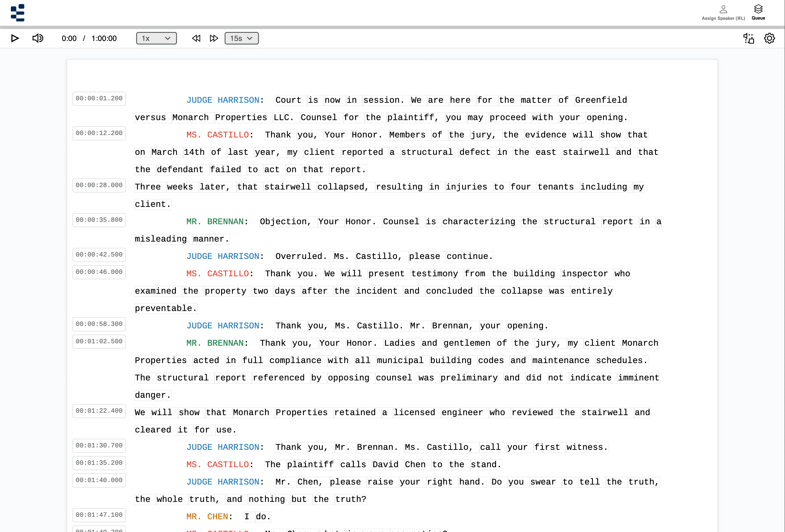Select timestamp 00:01:47.100
Screen dimensions: 785x532
(99, 515)
